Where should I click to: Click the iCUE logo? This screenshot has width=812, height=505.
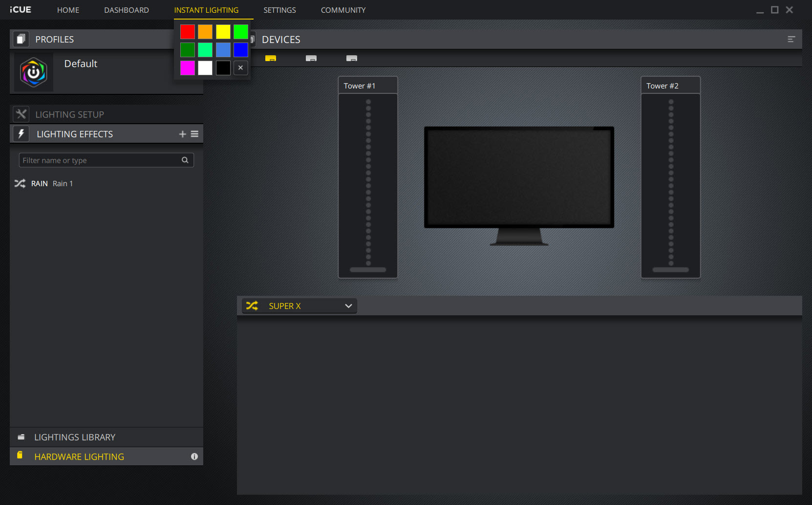click(x=21, y=10)
